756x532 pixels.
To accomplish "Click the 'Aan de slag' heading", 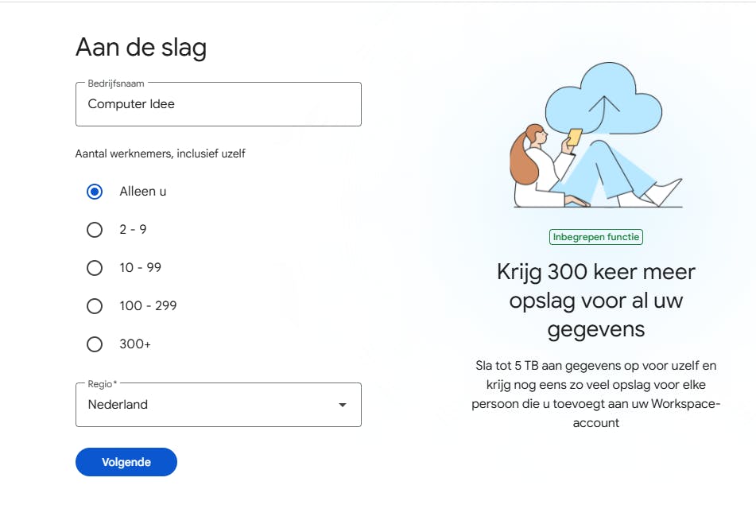I will [x=141, y=48].
